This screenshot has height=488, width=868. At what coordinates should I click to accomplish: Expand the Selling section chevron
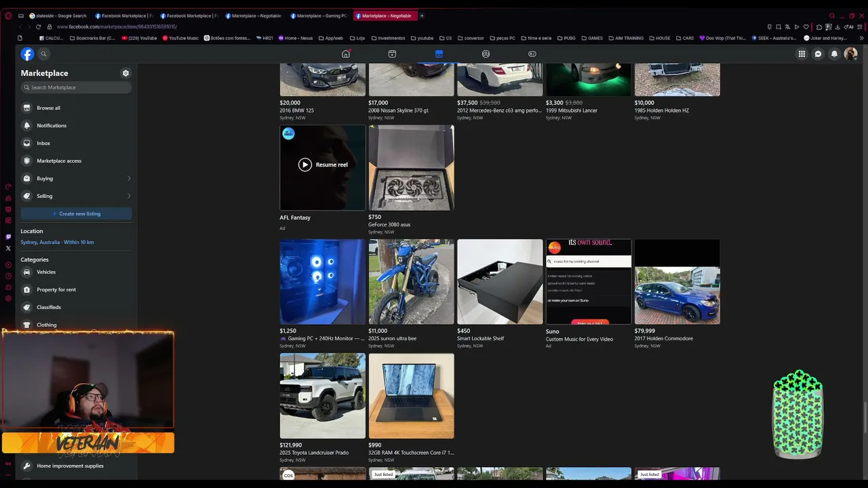click(129, 196)
